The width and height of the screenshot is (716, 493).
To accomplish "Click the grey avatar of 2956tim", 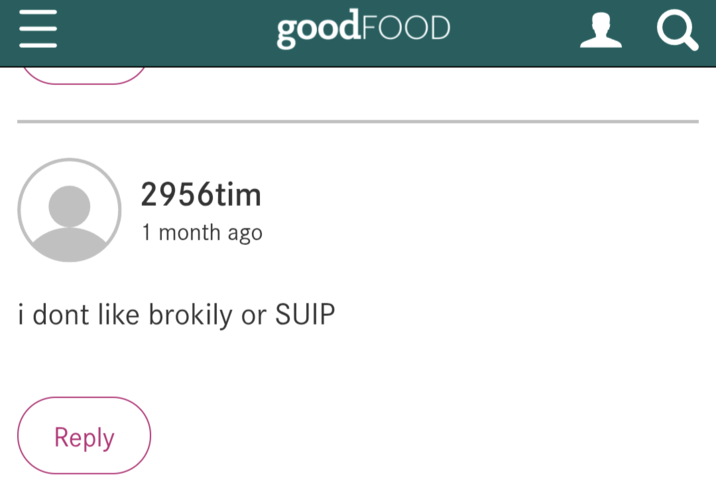I will [69, 210].
